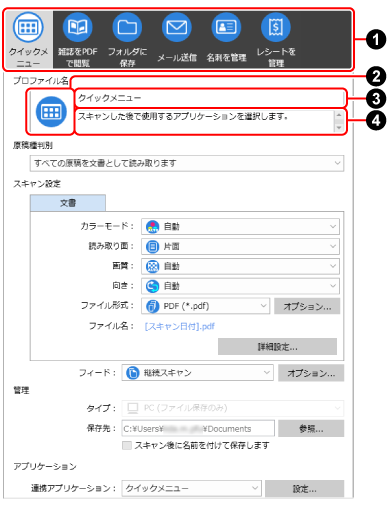Open the ファイル形式 dropdown

(206, 306)
